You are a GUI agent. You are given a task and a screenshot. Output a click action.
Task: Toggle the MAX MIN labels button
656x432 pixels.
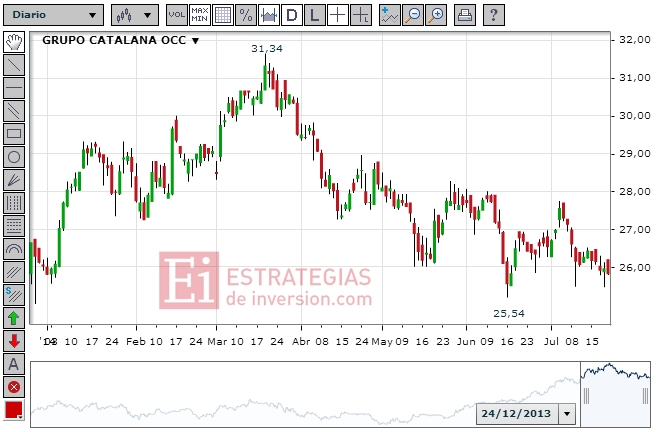pyautogui.click(x=200, y=15)
